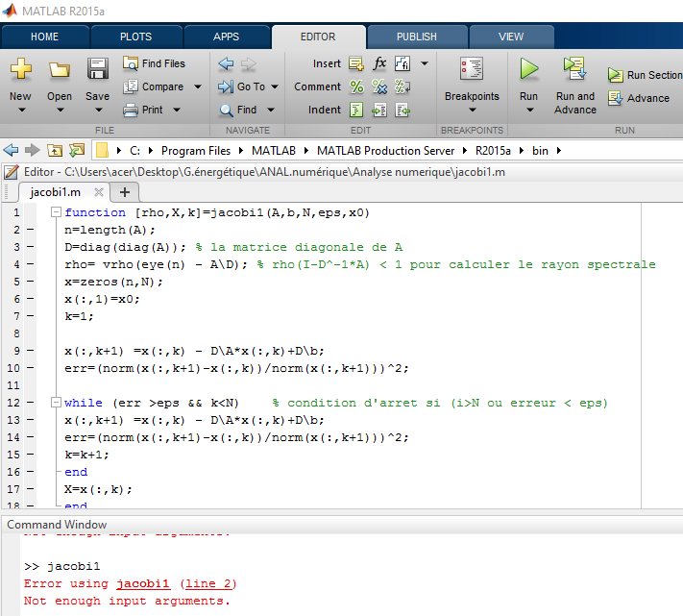This screenshot has height=616, width=683.
Task: Switch to the VIEW tab
Action: [x=511, y=37]
